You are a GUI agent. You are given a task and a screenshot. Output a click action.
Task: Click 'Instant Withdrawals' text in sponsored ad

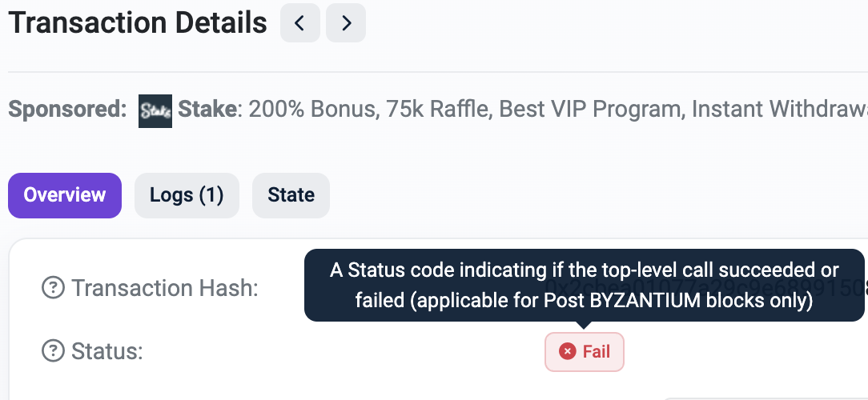(x=779, y=110)
